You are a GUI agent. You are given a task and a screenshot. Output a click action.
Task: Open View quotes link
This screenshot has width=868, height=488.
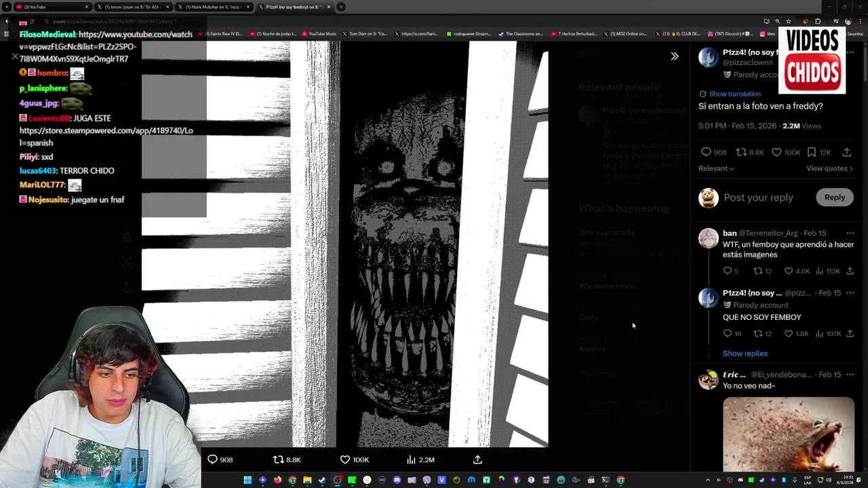coord(829,168)
